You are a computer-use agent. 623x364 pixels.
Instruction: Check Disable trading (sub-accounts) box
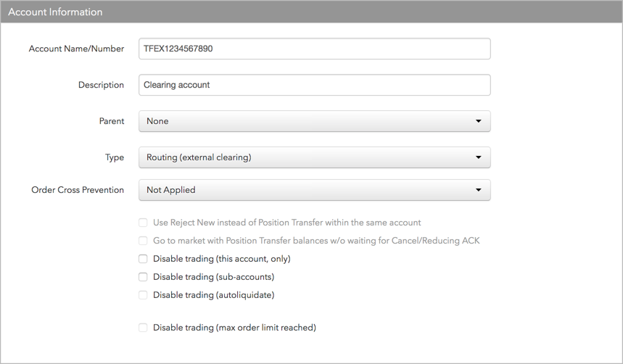point(143,277)
